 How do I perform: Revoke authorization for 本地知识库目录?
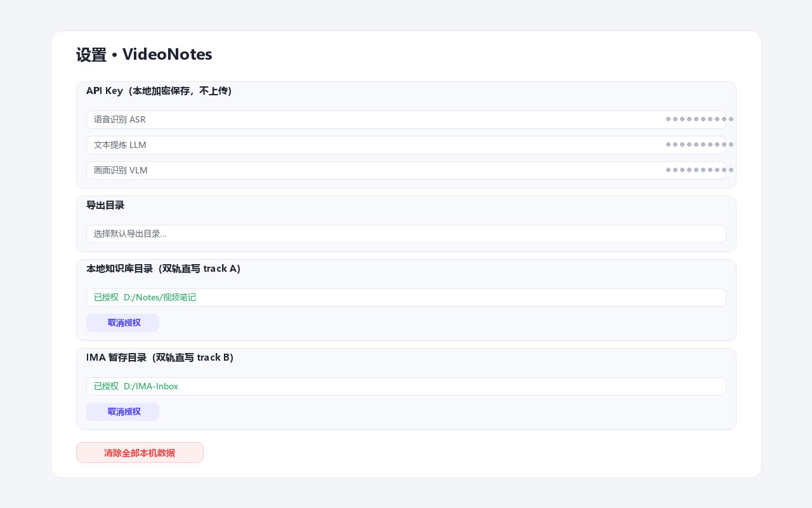(122, 323)
